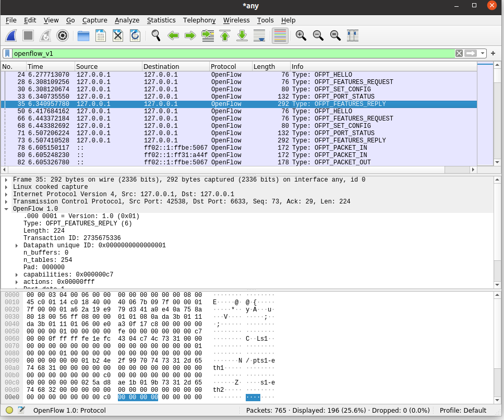Close this capture file icon

coord(118,35)
